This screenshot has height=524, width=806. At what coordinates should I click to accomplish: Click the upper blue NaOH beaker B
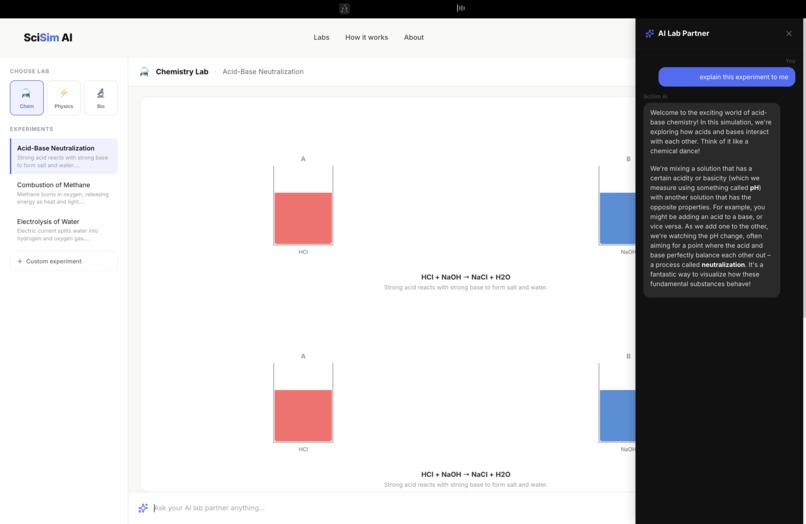pos(617,206)
